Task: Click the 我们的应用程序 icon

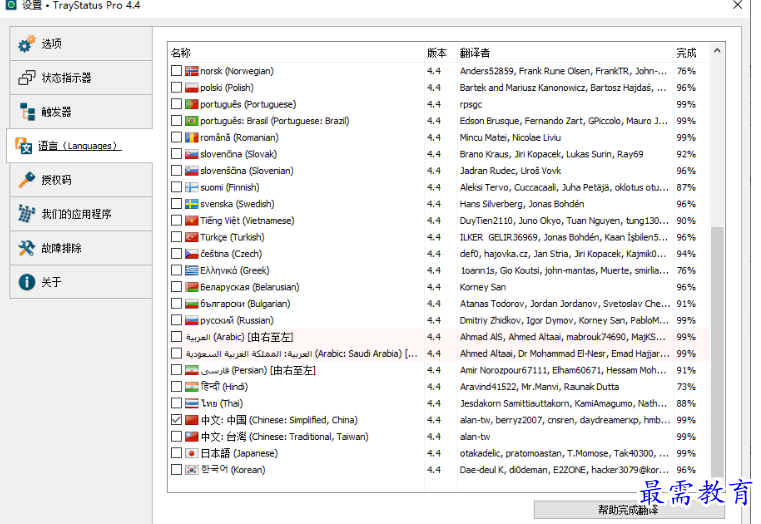Action: [27, 213]
